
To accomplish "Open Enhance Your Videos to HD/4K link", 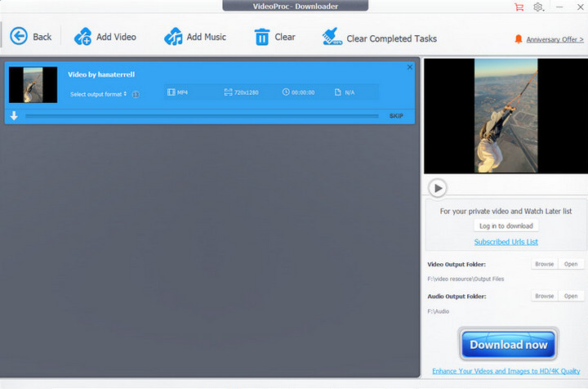I will click(506, 371).
